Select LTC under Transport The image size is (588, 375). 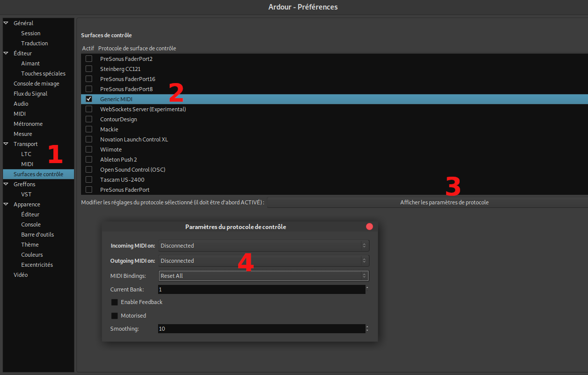click(x=26, y=154)
